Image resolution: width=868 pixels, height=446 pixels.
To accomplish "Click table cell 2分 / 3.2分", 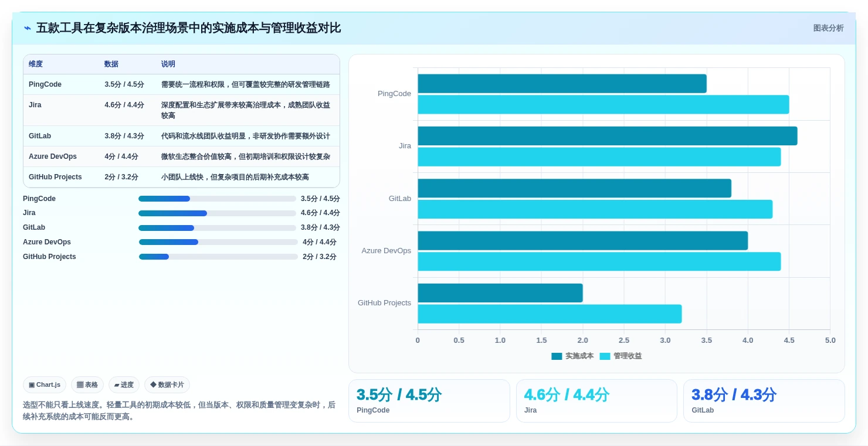I will tap(121, 177).
